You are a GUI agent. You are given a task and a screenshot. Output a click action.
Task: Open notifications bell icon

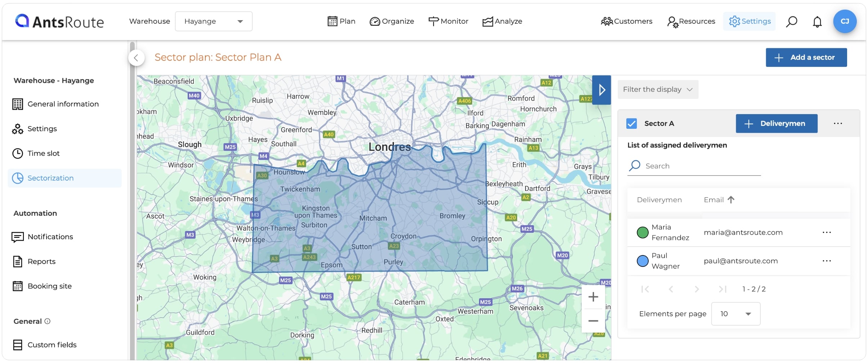click(817, 22)
